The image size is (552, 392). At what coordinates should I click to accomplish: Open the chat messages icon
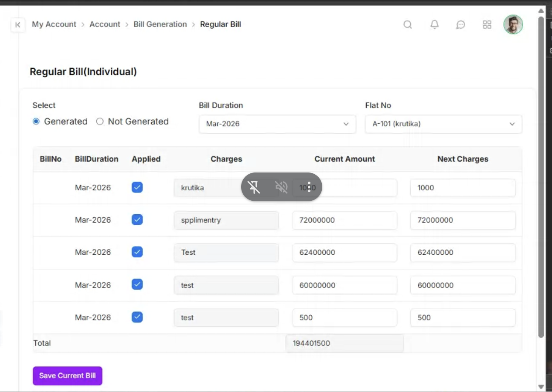(460, 25)
